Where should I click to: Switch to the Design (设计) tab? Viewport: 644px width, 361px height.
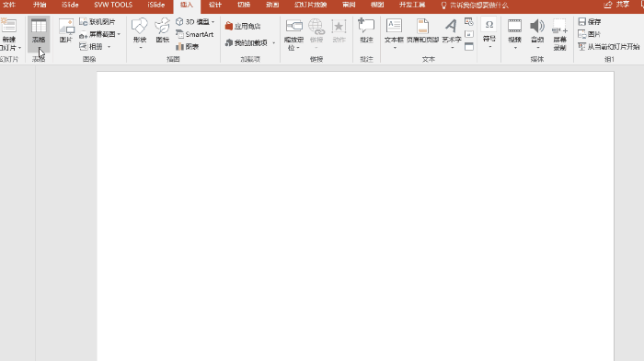click(x=214, y=5)
